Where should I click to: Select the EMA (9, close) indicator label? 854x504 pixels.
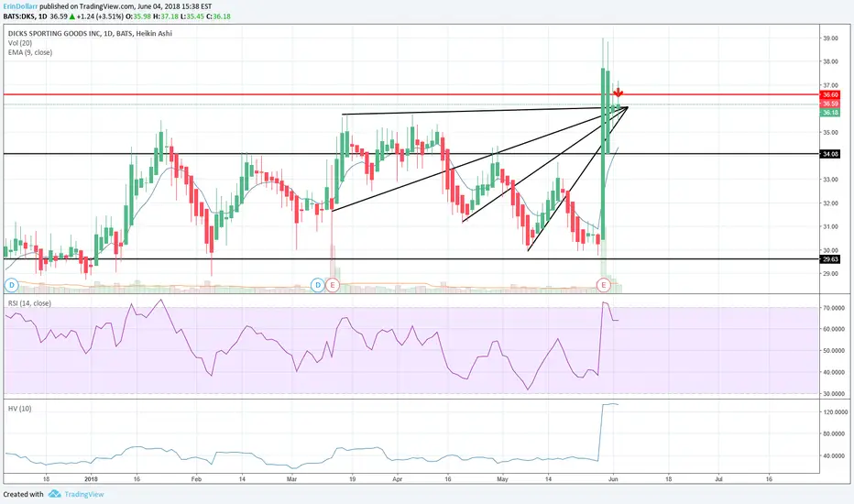point(30,52)
